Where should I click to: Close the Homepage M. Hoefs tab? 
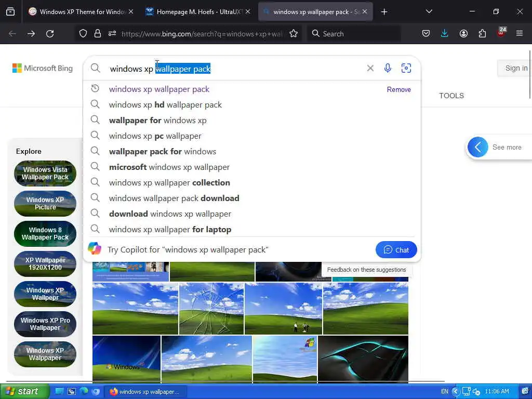click(x=248, y=11)
